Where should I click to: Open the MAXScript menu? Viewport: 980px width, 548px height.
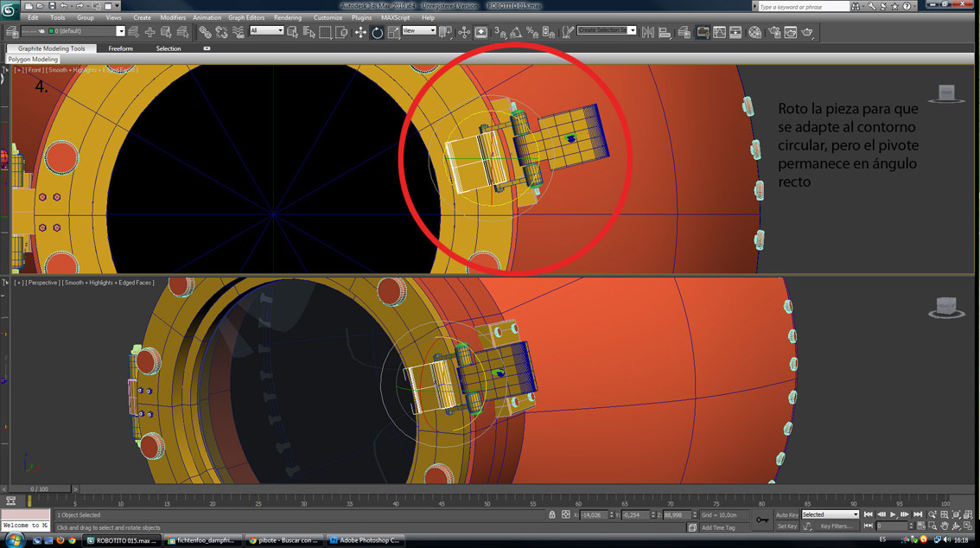(x=396, y=17)
